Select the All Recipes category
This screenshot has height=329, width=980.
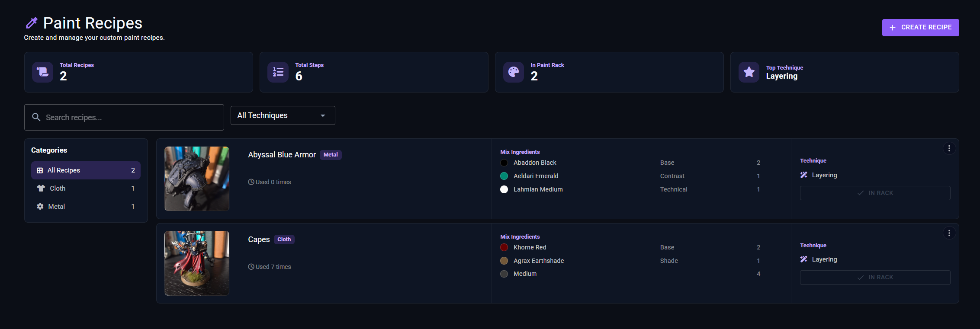(86, 170)
